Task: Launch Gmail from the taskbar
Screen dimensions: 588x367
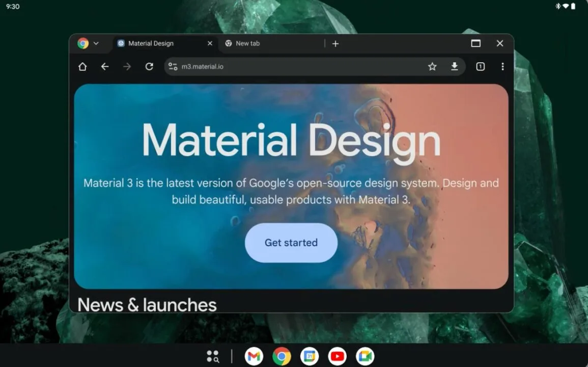Action: 254,356
